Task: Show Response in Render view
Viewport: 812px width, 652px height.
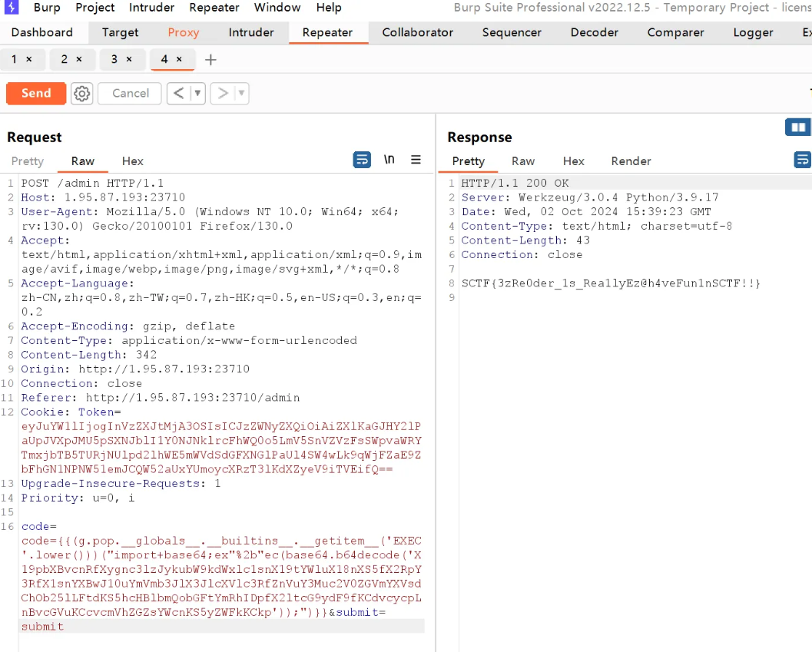Action: point(631,161)
